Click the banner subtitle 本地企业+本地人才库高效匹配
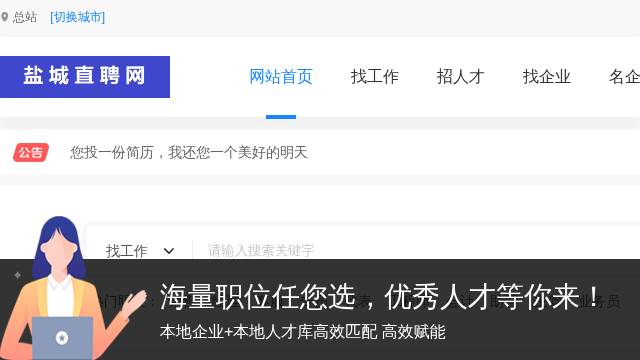The height and width of the screenshot is (360, 640). (268, 332)
